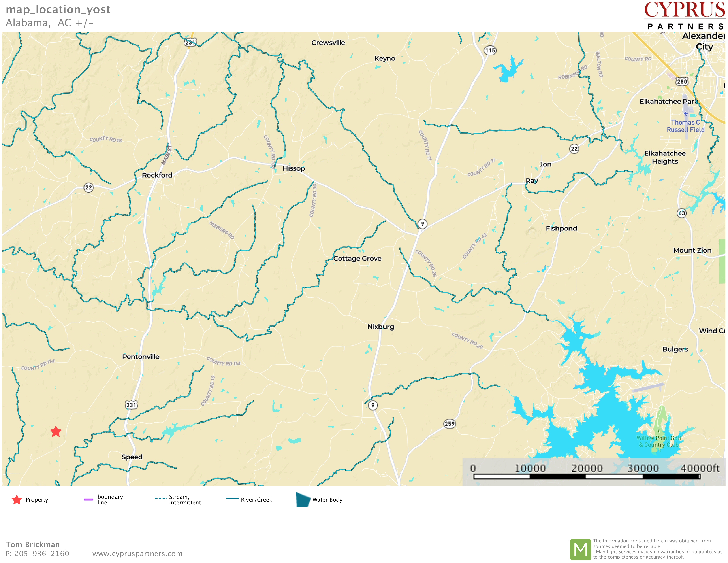Click the red property star marker on map
Screen dimensions: 728x563
click(x=56, y=432)
